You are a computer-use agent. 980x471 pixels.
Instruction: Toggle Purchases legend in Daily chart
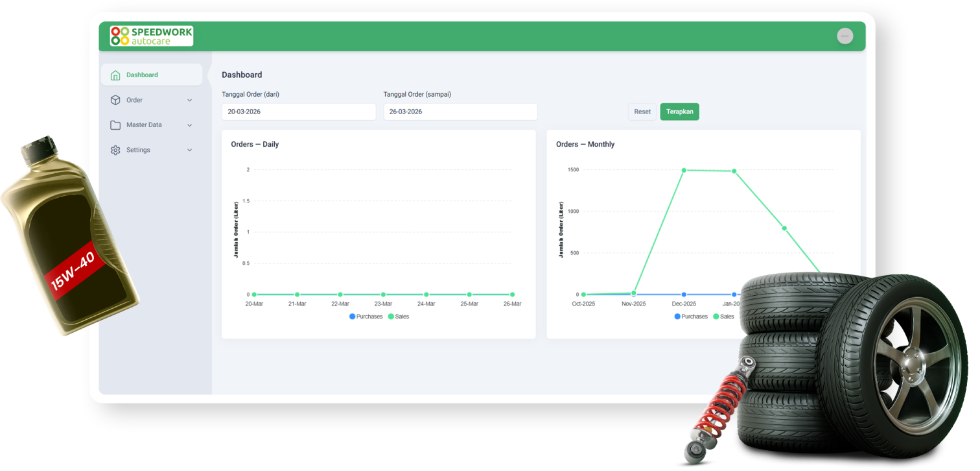(x=366, y=317)
